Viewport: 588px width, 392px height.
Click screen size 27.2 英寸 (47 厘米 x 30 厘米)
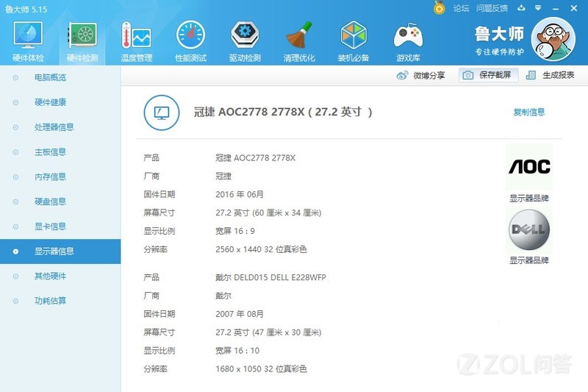coord(268,332)
